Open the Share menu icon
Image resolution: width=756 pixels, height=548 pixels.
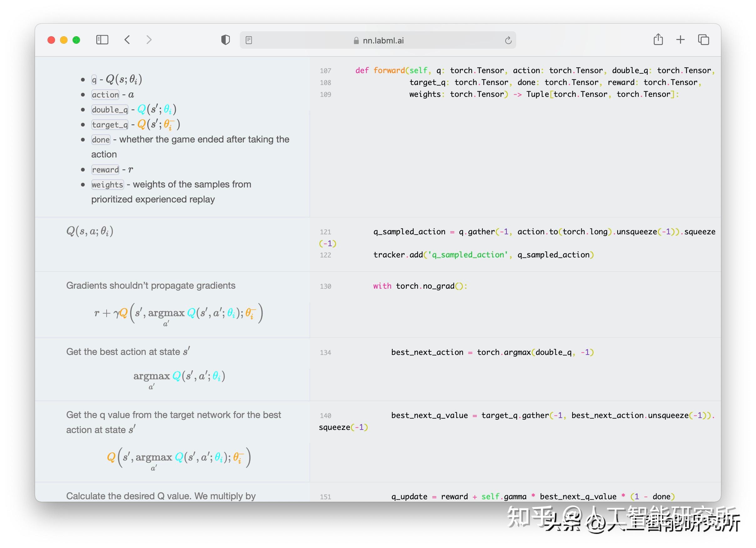[x=658, y=40]
